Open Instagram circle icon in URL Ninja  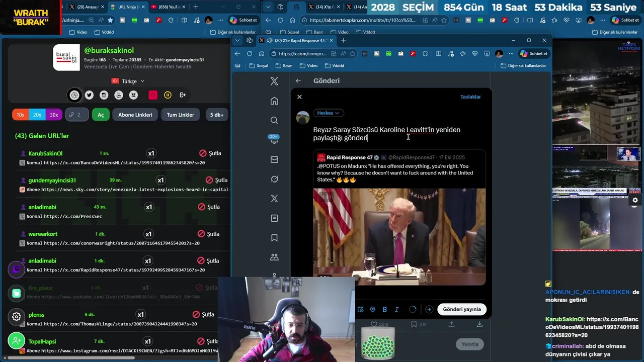point(104,95)
